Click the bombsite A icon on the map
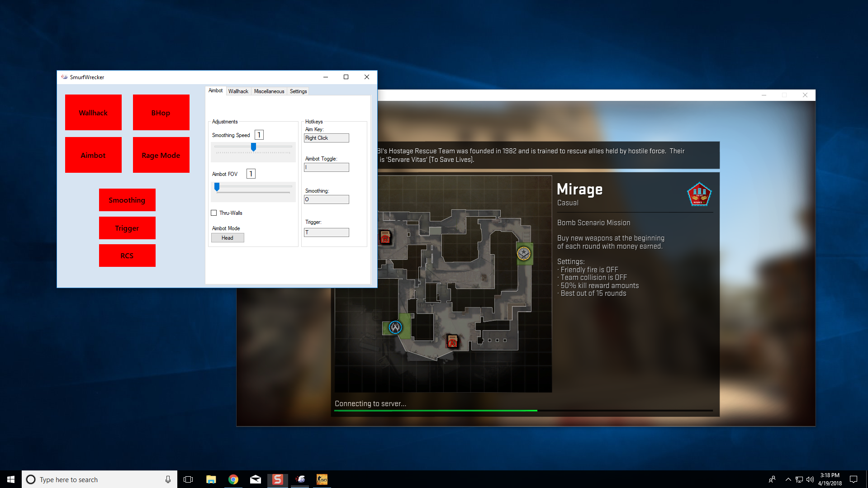This screenshot has height=488, width=868. [452, 341]
